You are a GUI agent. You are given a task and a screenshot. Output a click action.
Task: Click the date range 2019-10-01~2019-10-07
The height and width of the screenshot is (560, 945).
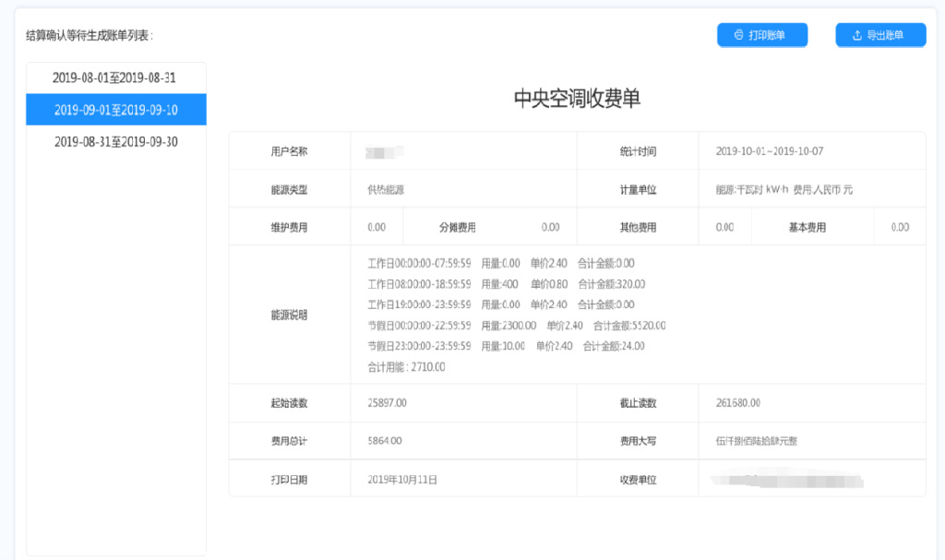coord(769,151)
